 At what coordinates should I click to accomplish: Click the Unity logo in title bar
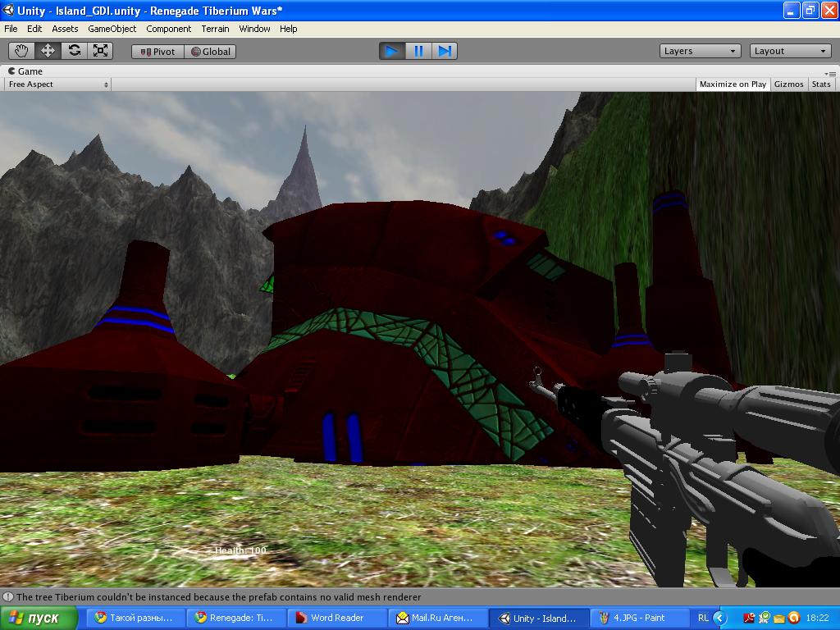click(8, 10)
